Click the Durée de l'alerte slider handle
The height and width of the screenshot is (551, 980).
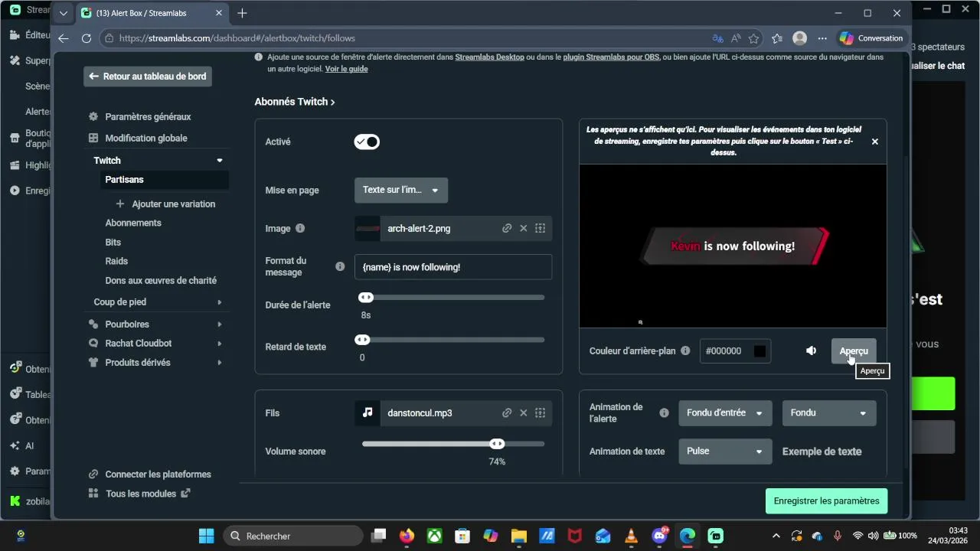pyautogui.click(x=366, y=298)
